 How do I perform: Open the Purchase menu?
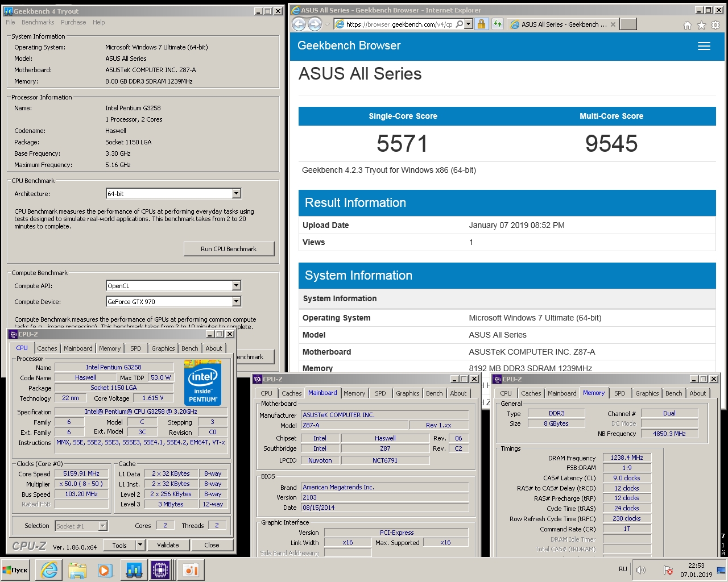click(73, 22)
